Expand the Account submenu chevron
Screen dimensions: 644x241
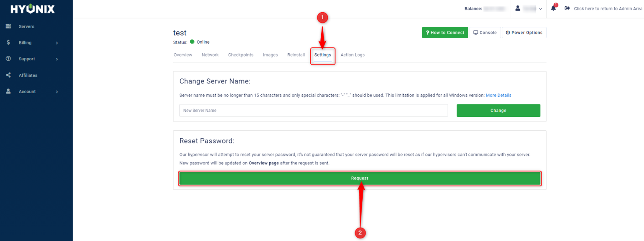(x=57, y=92)
